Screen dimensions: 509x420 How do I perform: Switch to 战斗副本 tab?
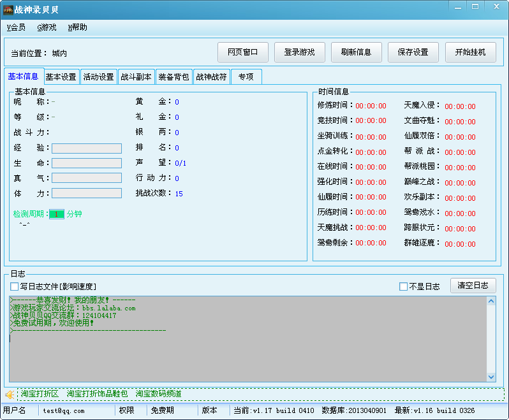(x=136, y=77)
